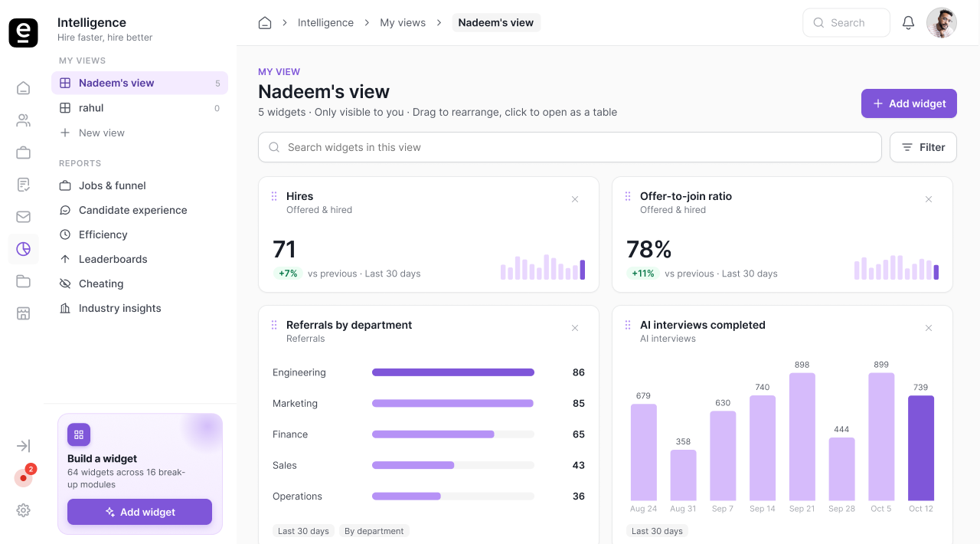Open the user profile avatar
This screenshot has width=980, height=544.
(942, 23)
